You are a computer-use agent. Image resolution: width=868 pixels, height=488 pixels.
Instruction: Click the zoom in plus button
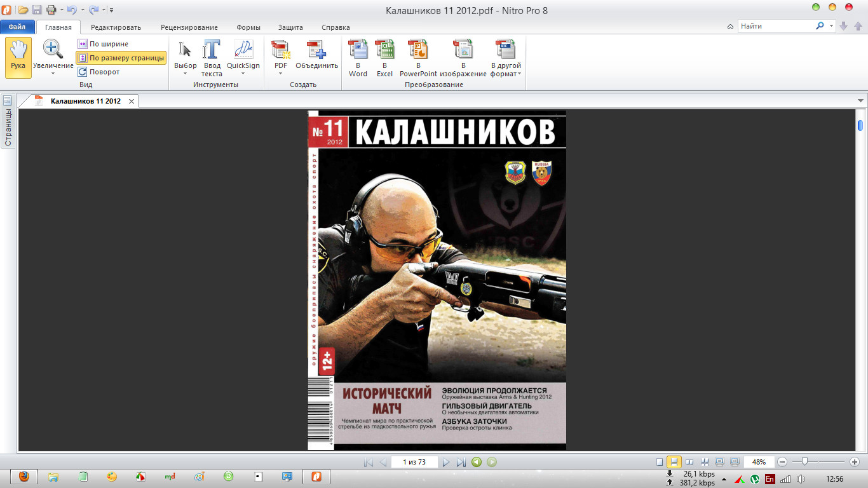point(855,462)
